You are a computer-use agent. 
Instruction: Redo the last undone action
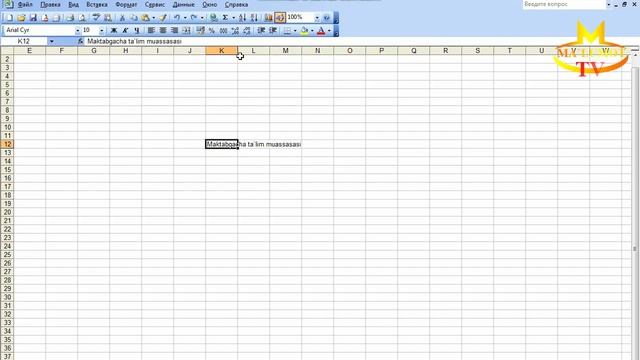[194, 18]
